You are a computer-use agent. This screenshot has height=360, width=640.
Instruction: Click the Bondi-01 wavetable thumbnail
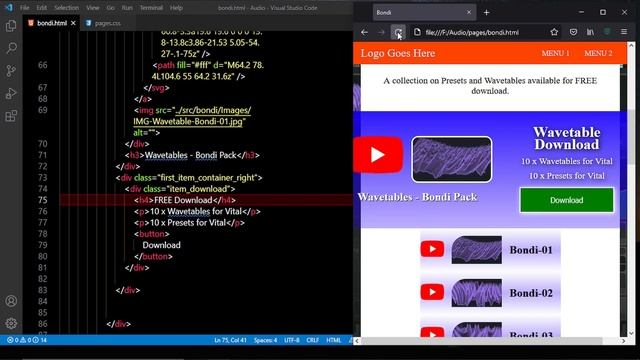pos(477,250)
